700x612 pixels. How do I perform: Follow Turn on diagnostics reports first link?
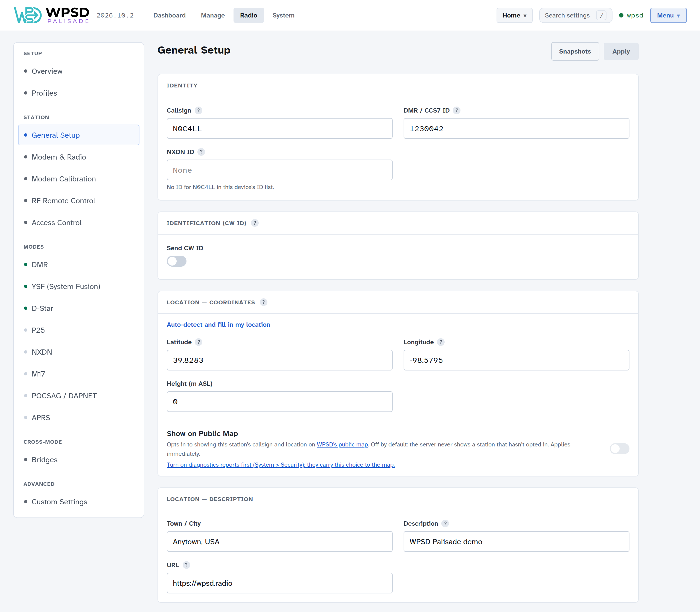click(x=281, y=464)
